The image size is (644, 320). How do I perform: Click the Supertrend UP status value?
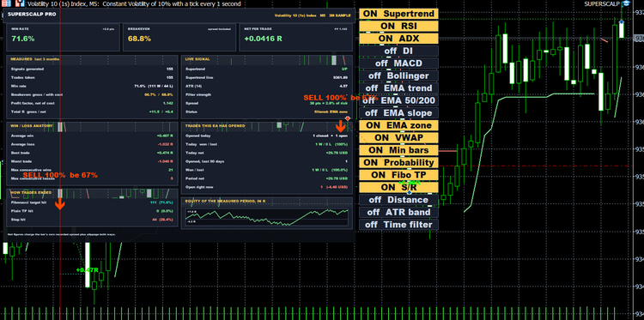344,69
